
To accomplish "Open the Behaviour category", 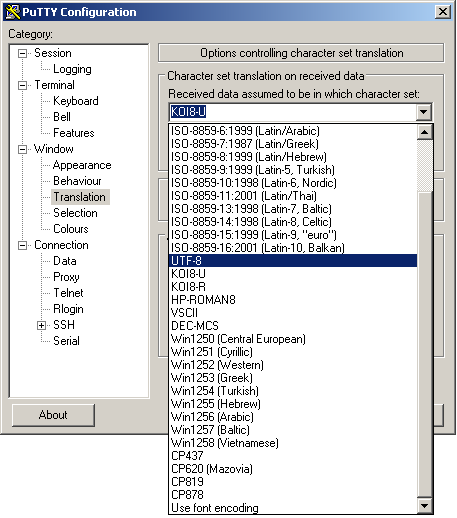I will pyautogui.click(x=77, y=181).
